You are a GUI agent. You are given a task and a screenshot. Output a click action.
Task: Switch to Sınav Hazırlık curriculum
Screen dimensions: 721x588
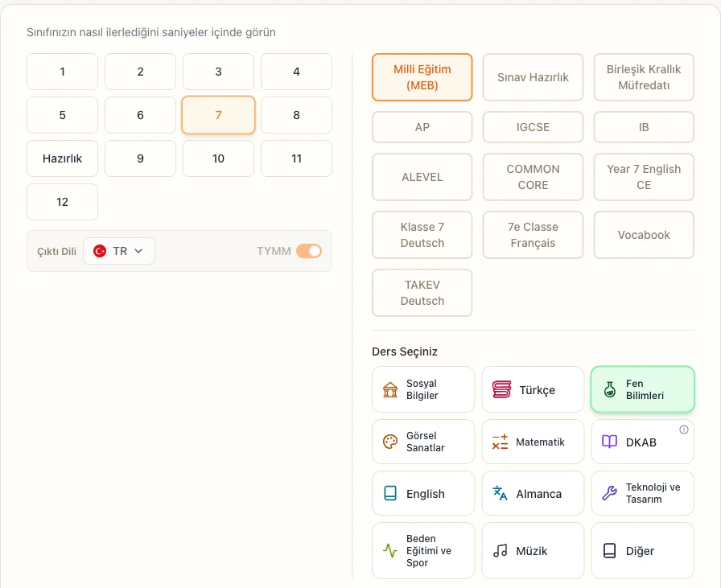click(533, 77)
